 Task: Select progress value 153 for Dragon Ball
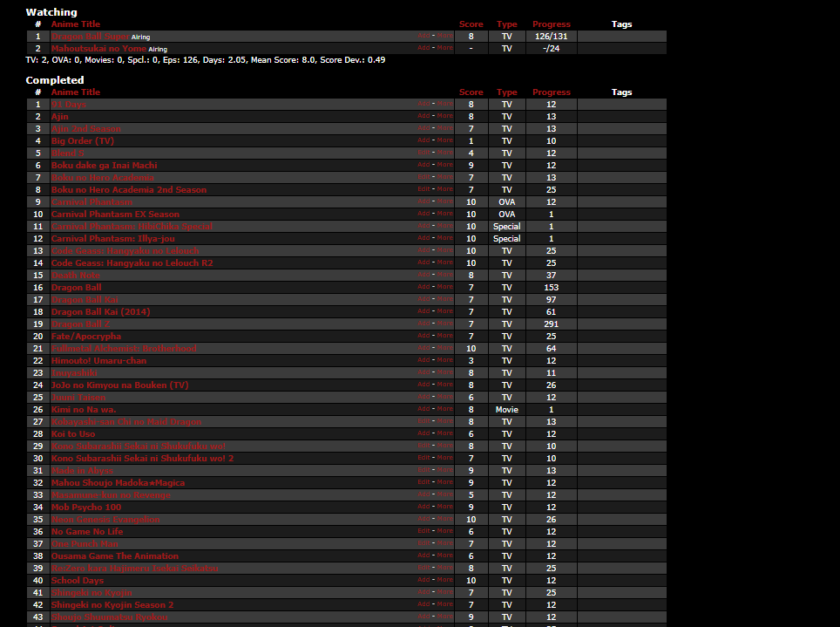pyautogui.click(x=552, y=288)
